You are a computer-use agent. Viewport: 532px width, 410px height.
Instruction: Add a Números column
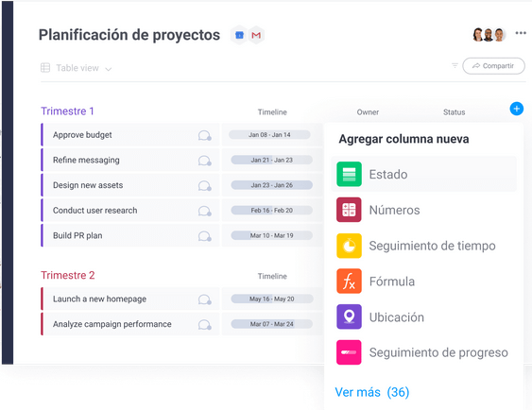pos(423,210)
